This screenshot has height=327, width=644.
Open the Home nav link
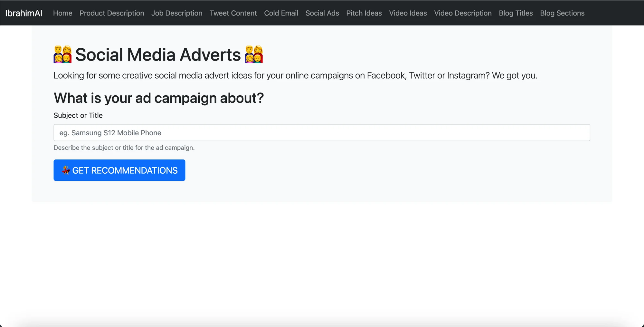62,13
